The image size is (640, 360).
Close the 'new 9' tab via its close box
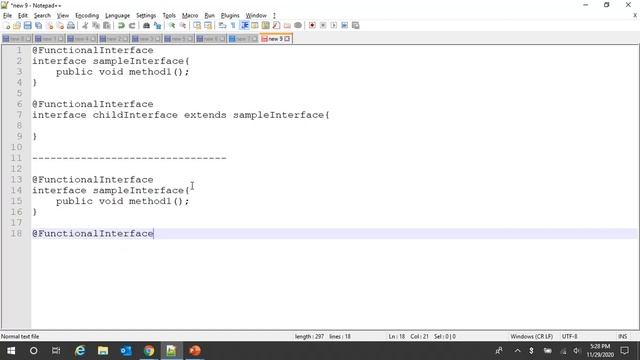(287, 39)
